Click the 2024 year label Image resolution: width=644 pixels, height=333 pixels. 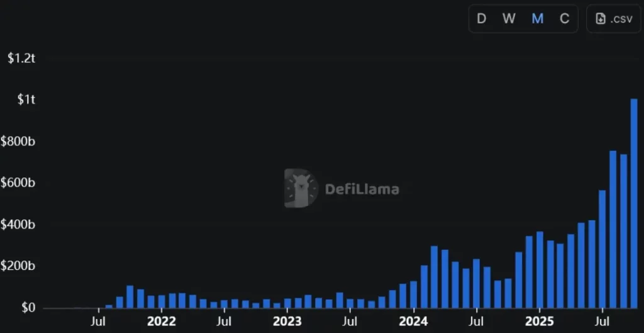[x=414, y=322]
